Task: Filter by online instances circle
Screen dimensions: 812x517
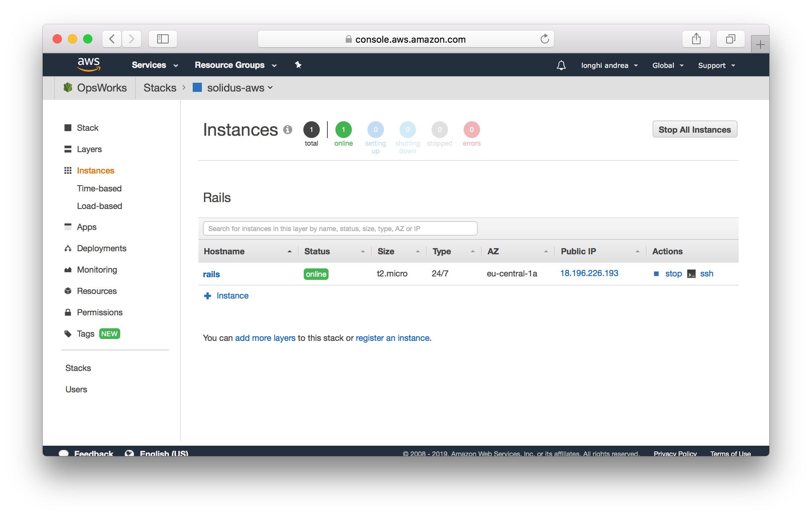Action: pyautogui.click(x=343, y=130)
